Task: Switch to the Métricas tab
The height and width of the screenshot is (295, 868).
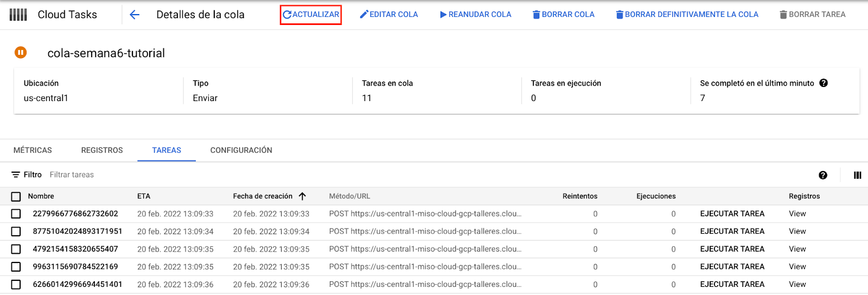Action: pyautogui.click(x=33, y=150)
